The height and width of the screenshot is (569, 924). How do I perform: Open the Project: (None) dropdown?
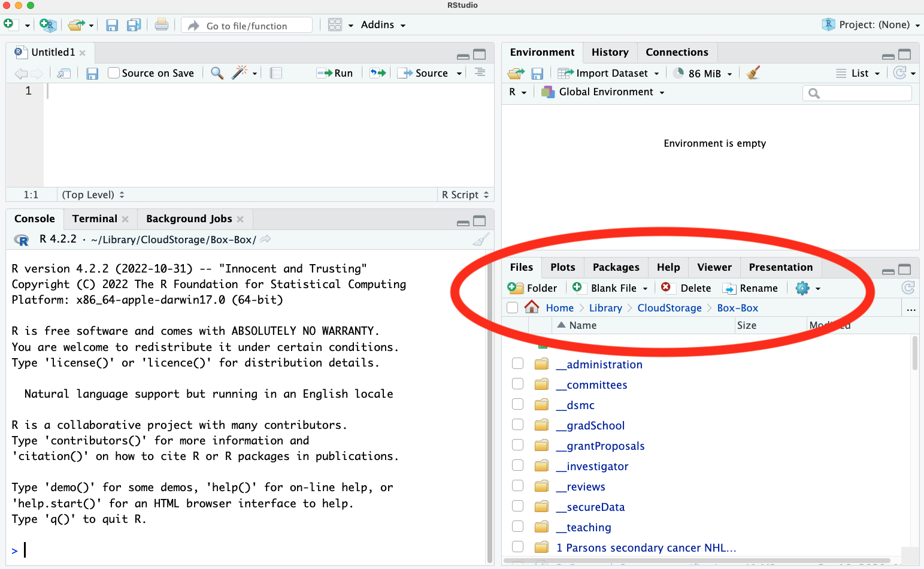click(x=871, y=25)
